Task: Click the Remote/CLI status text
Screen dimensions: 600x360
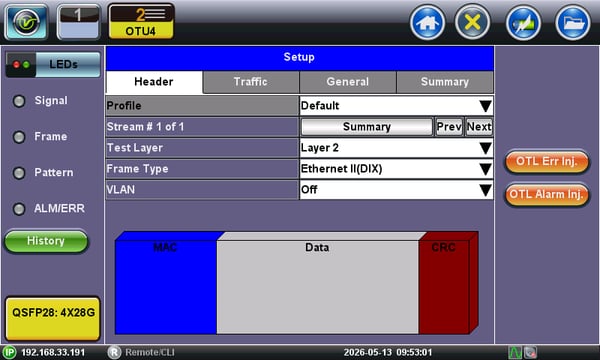Action: 150,352
